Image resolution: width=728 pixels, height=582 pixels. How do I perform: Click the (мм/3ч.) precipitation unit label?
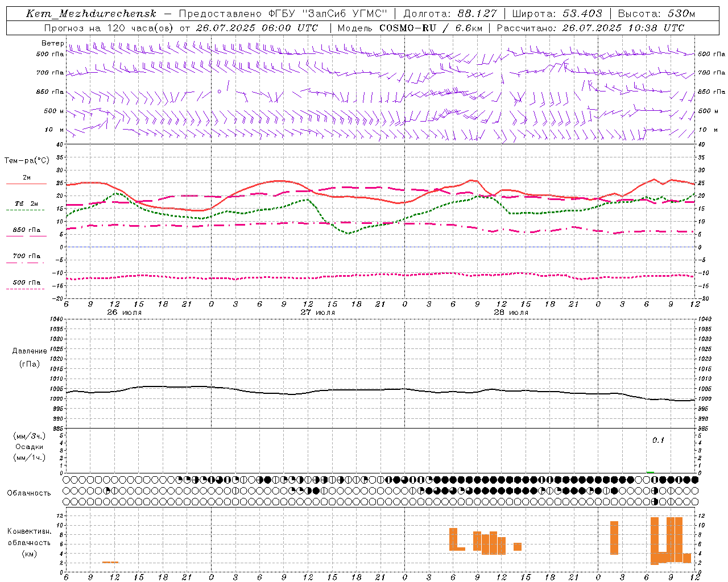click(x=30, y=436)
